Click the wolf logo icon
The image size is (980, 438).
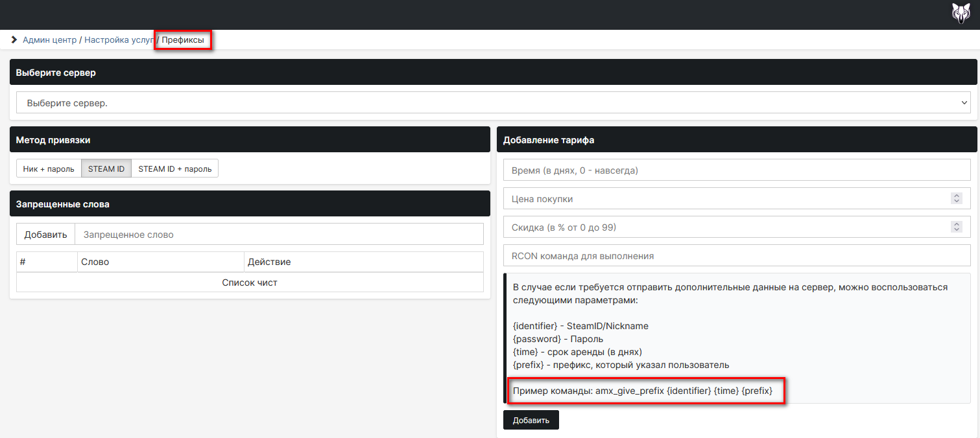pyautogui.click(x=961, y=14)
